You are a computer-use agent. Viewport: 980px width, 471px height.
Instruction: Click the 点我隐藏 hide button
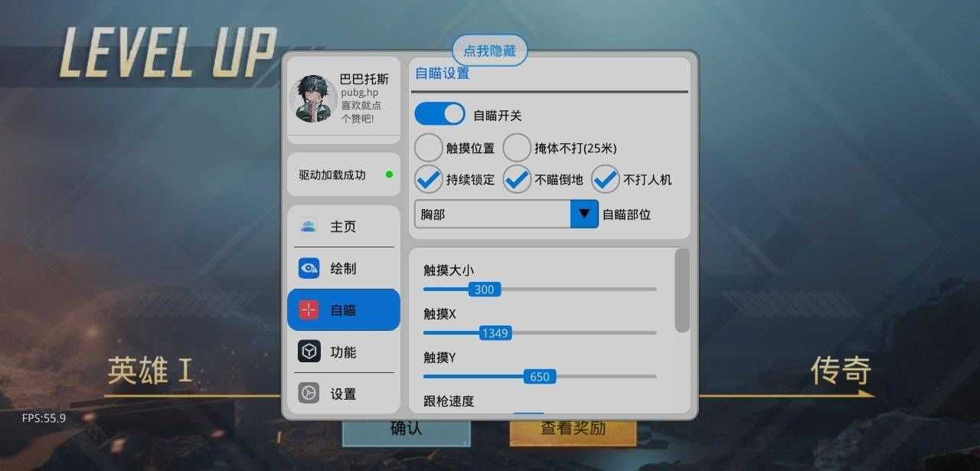coord(490,51)
